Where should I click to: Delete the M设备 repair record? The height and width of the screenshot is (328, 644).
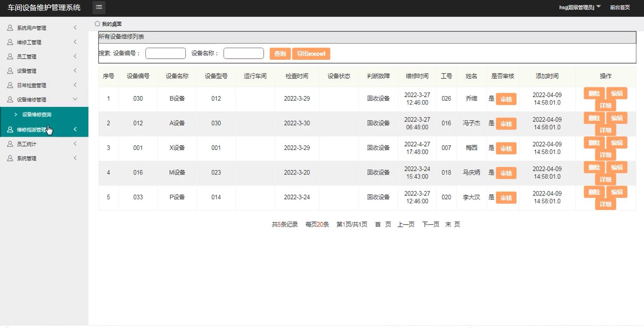[x=594, y=167]
